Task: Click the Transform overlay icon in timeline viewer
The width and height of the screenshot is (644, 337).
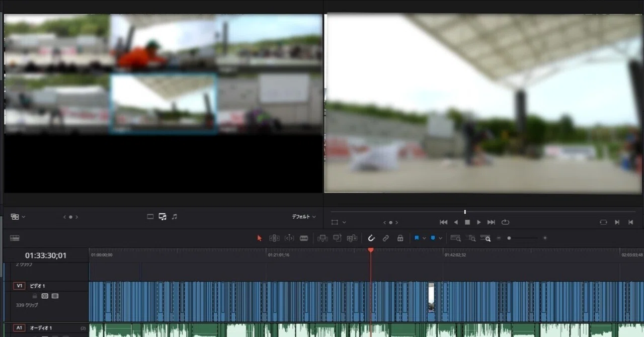Action: pyautogui.click(x=335, y=222)
